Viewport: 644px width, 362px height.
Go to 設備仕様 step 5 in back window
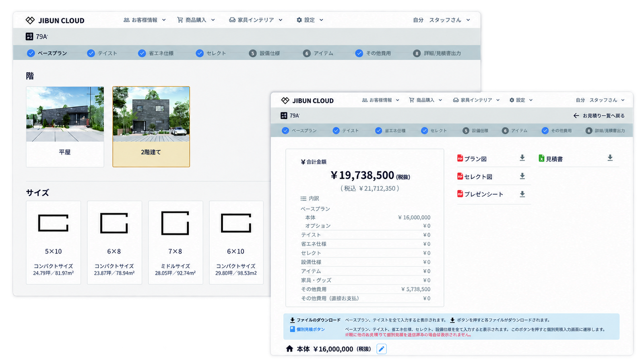pyautogui.click(x=264, y=53)
